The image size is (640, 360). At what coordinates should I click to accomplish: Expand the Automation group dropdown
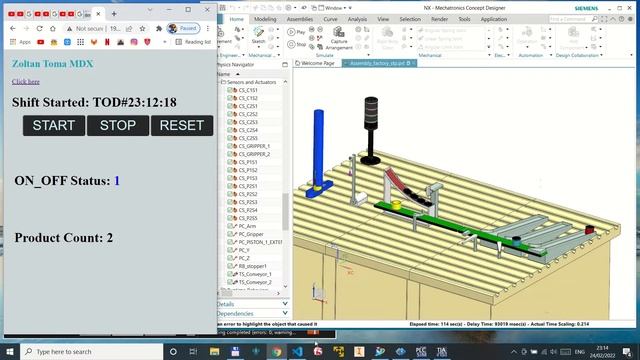(x=551, y=55)
